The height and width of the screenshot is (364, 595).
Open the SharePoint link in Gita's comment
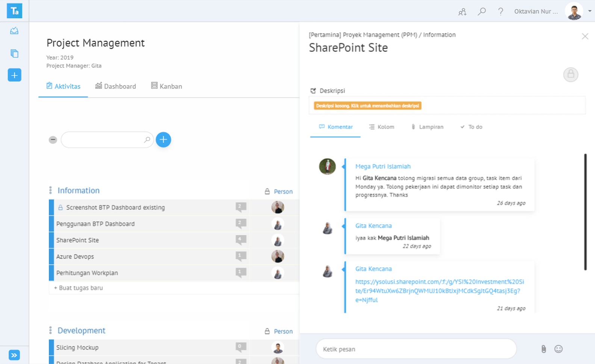pyautogui.click(x=439, y=291)
